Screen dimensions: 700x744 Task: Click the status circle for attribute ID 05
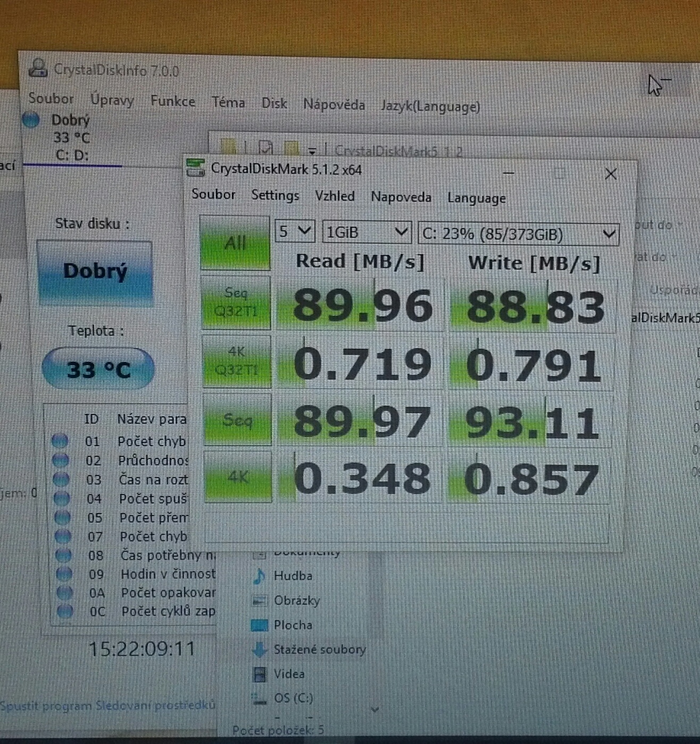click(62, 517)
